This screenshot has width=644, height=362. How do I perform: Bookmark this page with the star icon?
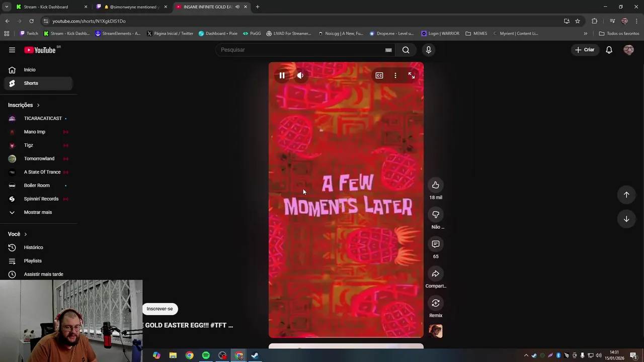[578, 21]
